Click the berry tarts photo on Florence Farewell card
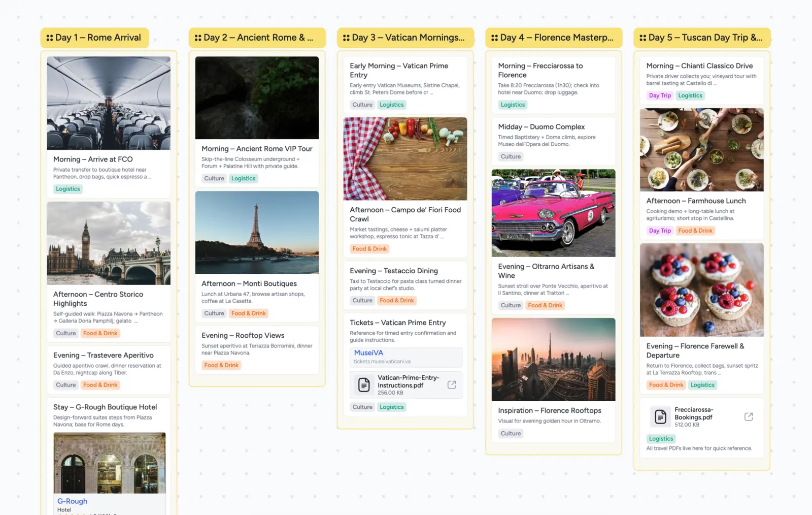This screenshot has width=812, height=515. coord(701,290)
